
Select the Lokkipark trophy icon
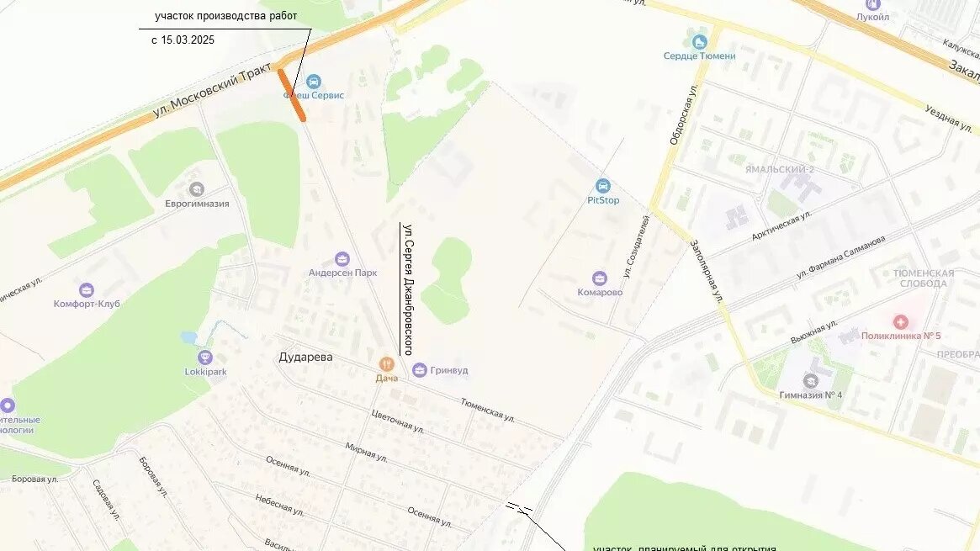pos(205,358)
